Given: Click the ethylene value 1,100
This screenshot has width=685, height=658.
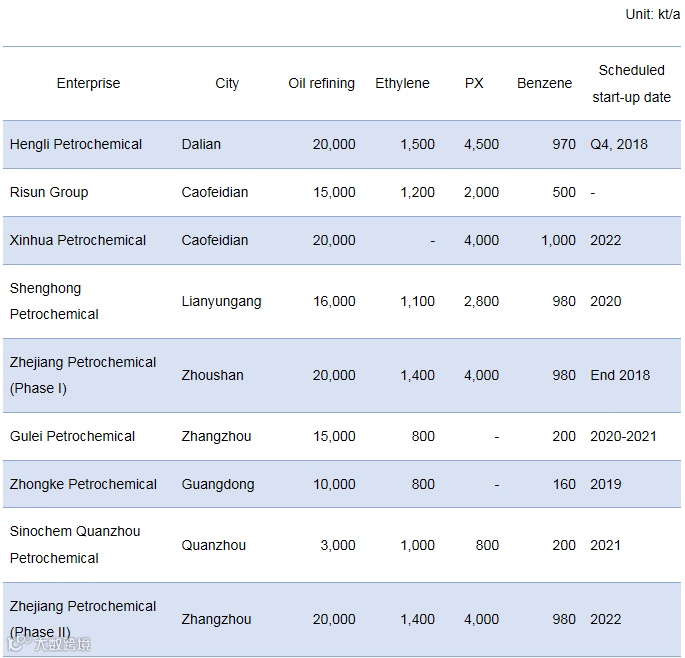Looking at the screenshot, I should pyautogui.click(x=417, y=301).
